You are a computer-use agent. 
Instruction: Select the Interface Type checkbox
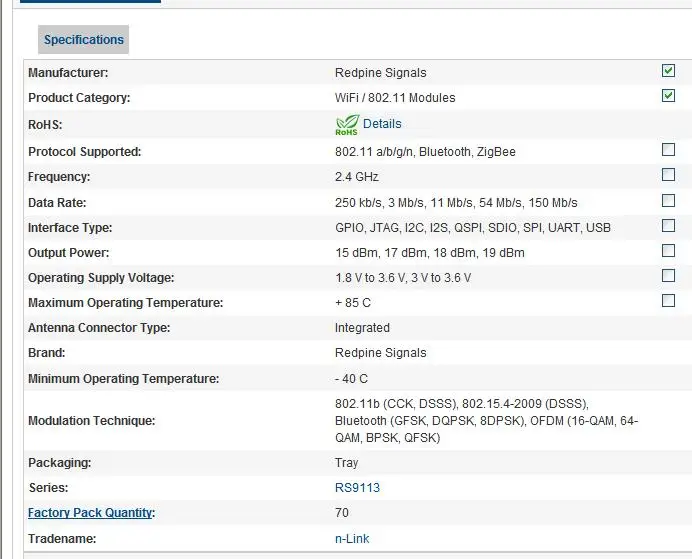668,225
